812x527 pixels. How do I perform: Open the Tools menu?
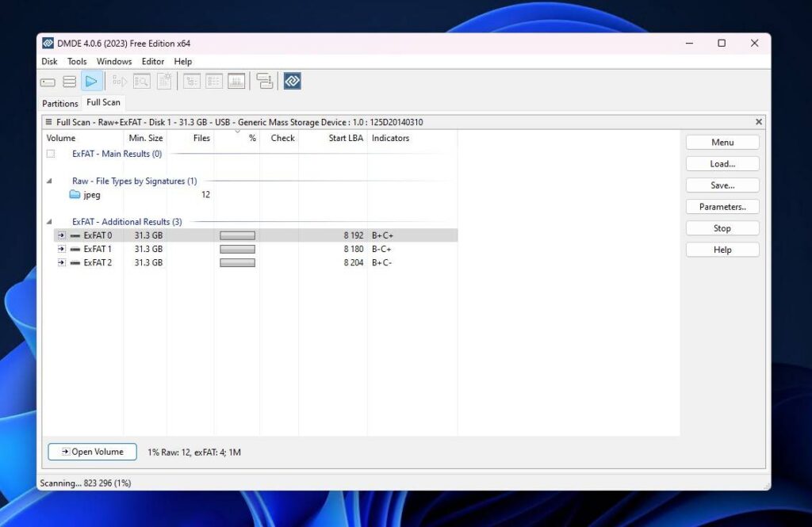click(77, 62)
